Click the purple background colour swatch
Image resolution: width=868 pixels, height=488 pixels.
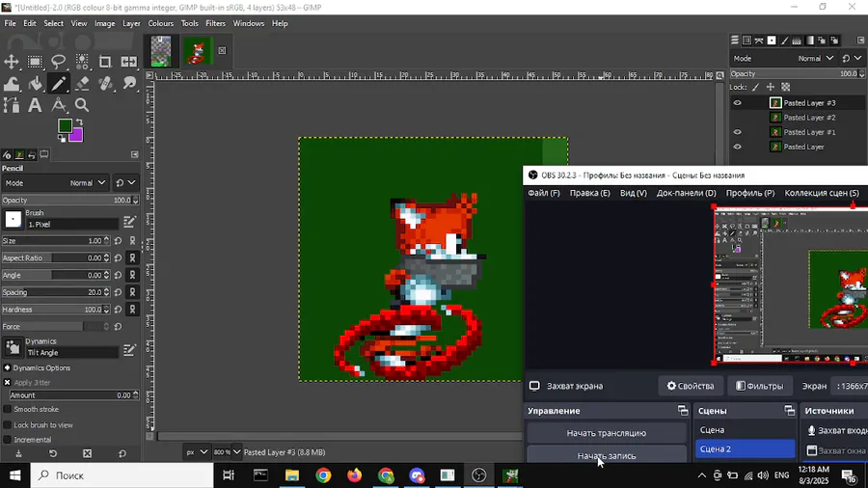[x=77, y=136]
